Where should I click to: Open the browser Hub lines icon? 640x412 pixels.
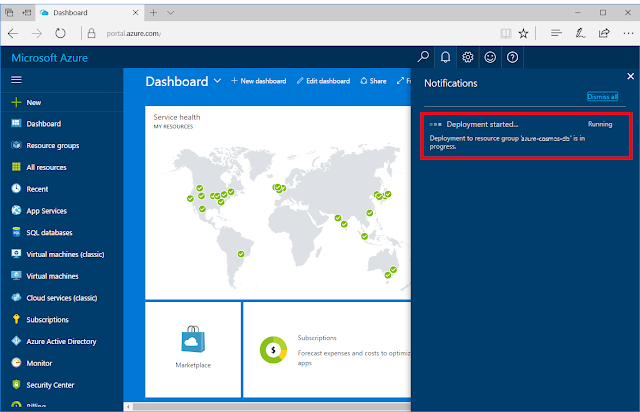tap(556, 33)
